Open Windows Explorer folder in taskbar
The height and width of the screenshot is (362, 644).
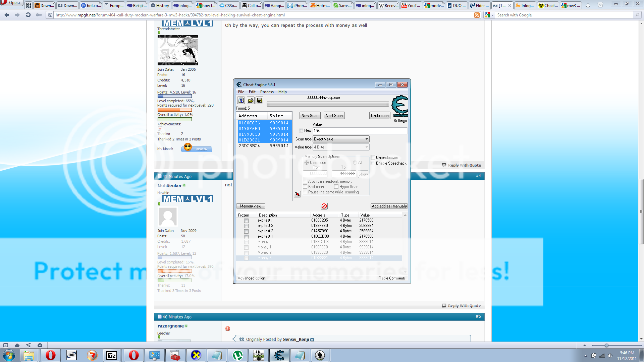(x=29, y=355)
